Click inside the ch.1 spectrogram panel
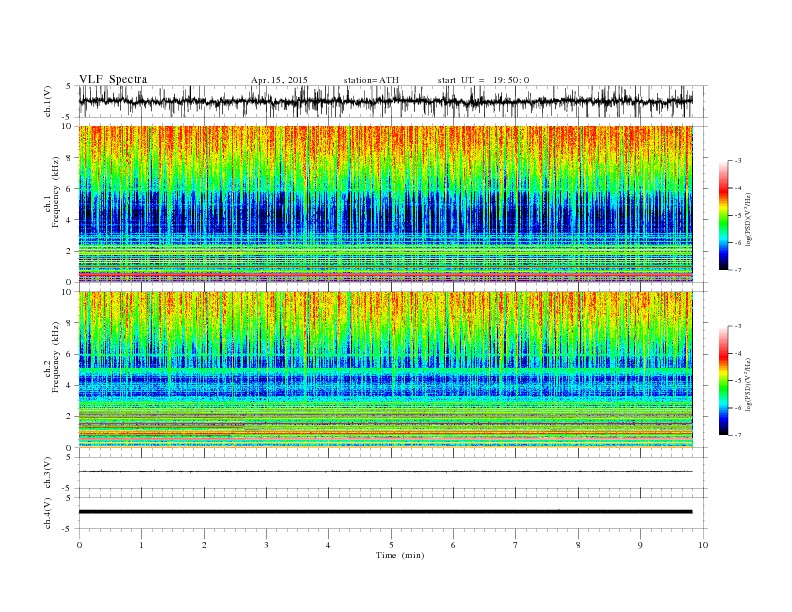 click(x=385, y=204)
